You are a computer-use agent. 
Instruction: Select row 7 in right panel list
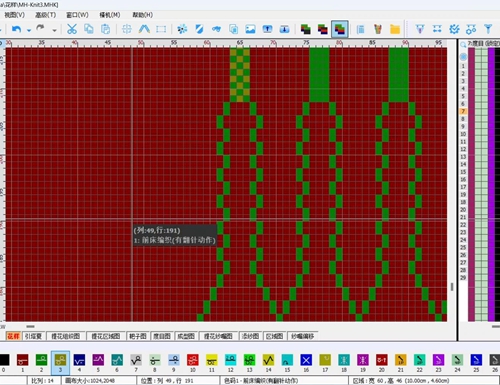[463, 111]
